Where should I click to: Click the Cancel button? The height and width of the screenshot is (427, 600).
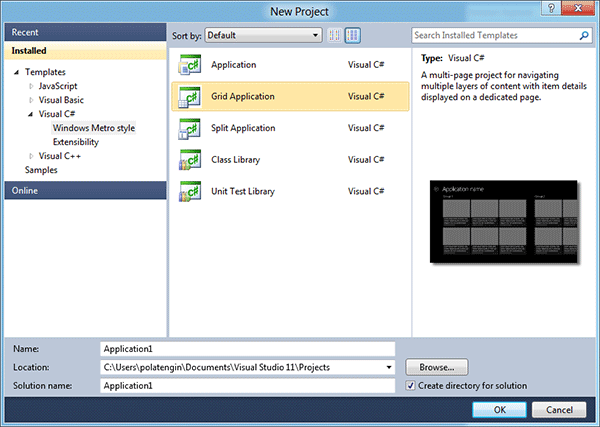(x=559, y=410)
